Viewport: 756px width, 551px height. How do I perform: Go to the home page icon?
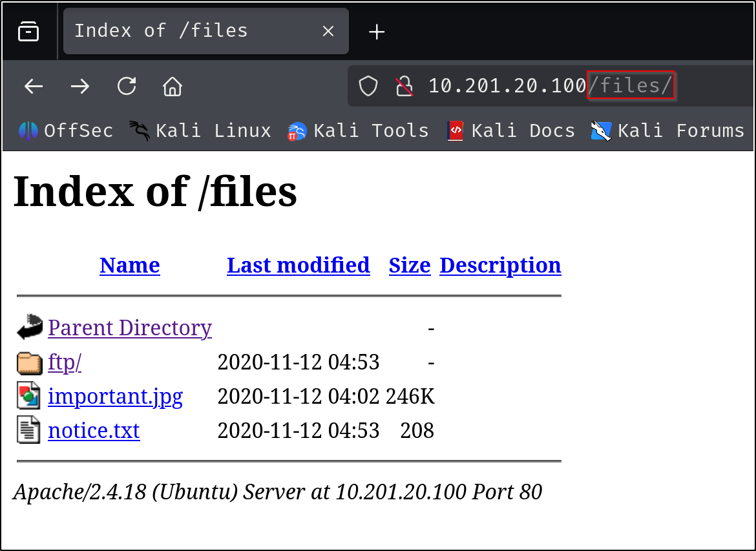(x=173, y=86)
